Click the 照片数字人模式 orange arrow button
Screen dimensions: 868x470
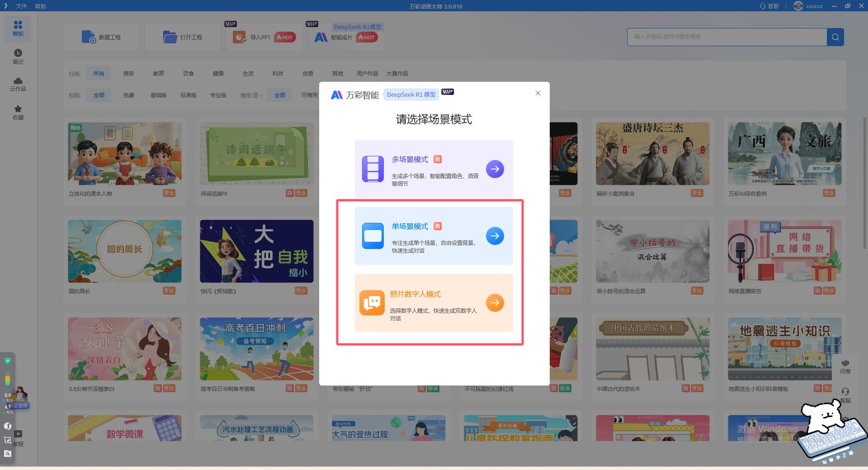495,303
